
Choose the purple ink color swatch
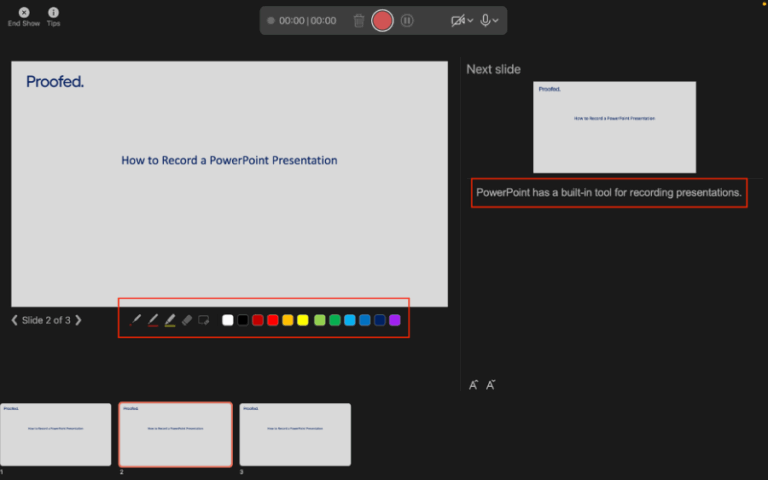click(395, 320)
